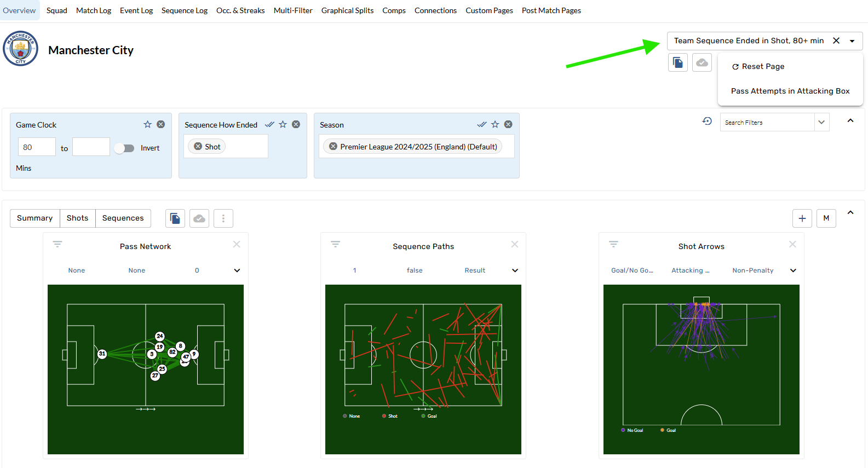868x468 pixels.
Task: Open Shot Arrows filter icon
Action: click(614, 244)
